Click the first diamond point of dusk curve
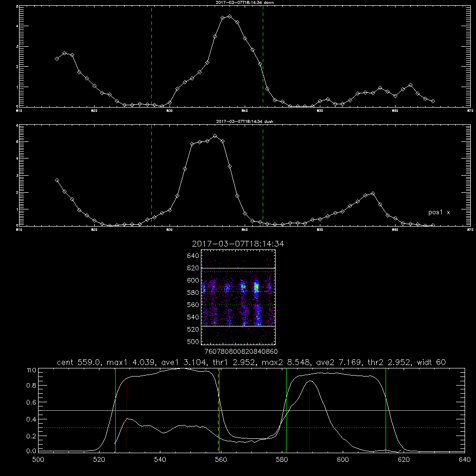 click(57, 180)
